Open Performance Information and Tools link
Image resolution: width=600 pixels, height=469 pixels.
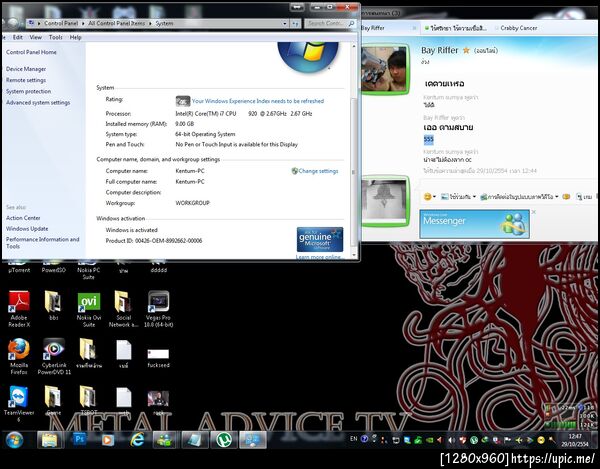[x=42, y=243]
